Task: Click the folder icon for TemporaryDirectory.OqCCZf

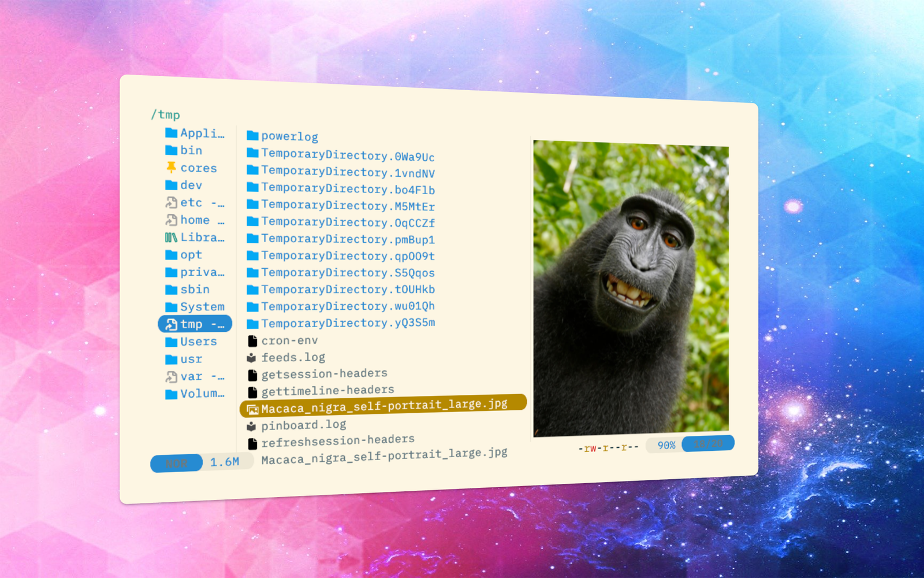Action: (252, 221)
